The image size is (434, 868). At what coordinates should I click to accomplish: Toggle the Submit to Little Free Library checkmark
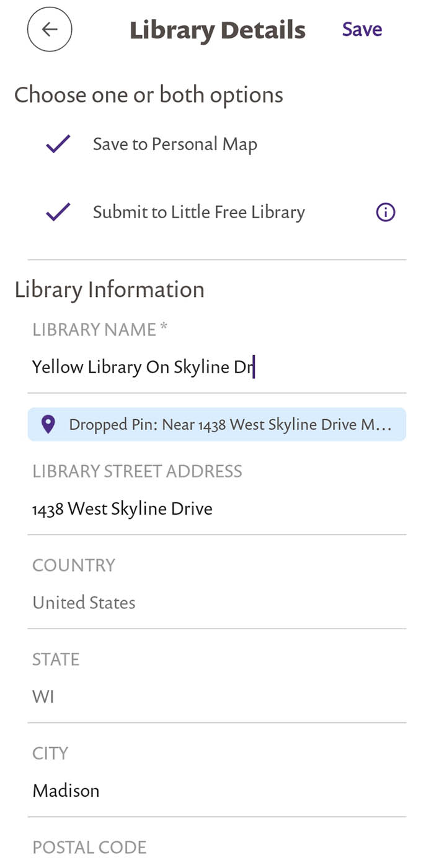[58, 213]
